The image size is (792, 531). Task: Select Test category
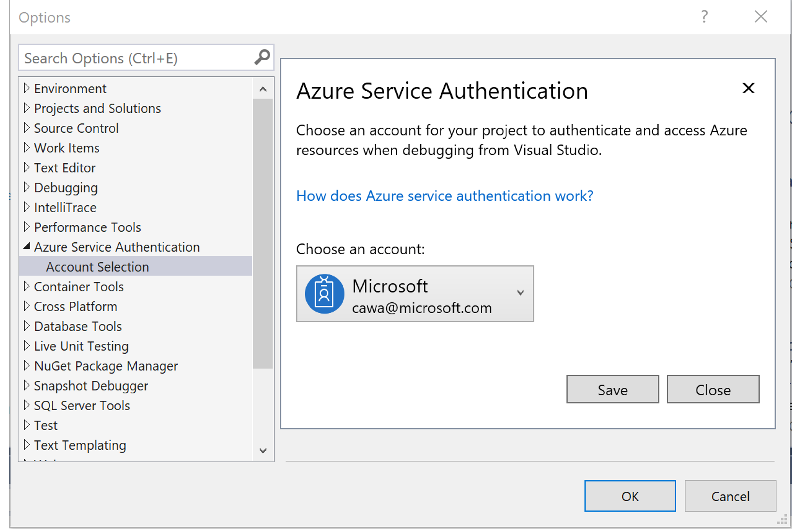[x=45, y=425]
